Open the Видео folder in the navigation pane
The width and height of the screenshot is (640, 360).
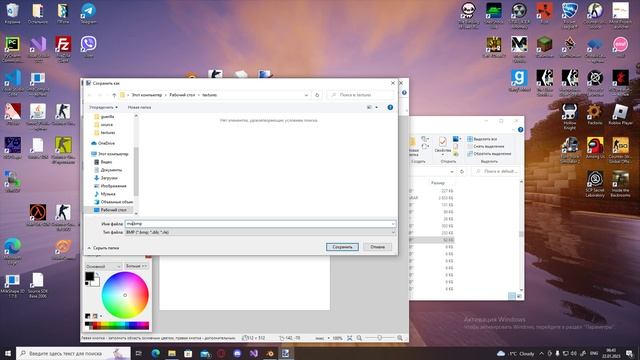coord(103,162)
